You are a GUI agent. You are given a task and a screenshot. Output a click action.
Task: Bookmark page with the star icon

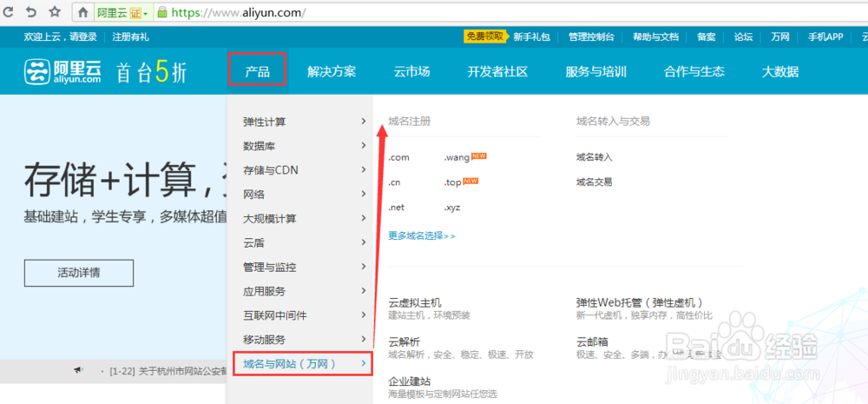pos(55,11)
